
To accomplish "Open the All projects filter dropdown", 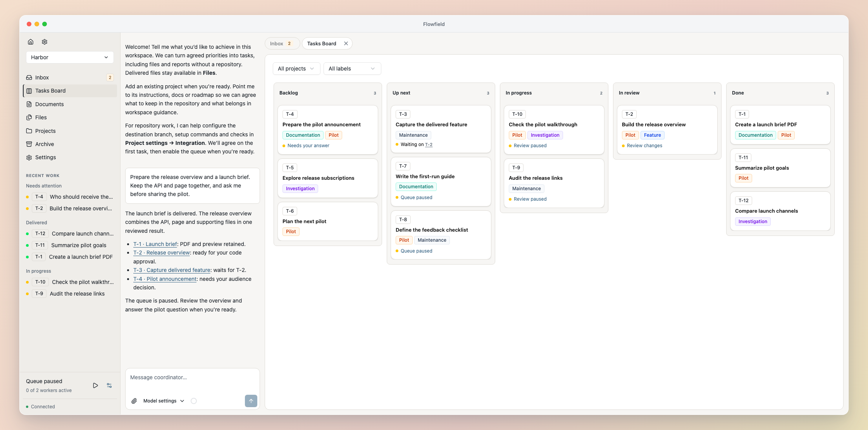I will [296, 69].
